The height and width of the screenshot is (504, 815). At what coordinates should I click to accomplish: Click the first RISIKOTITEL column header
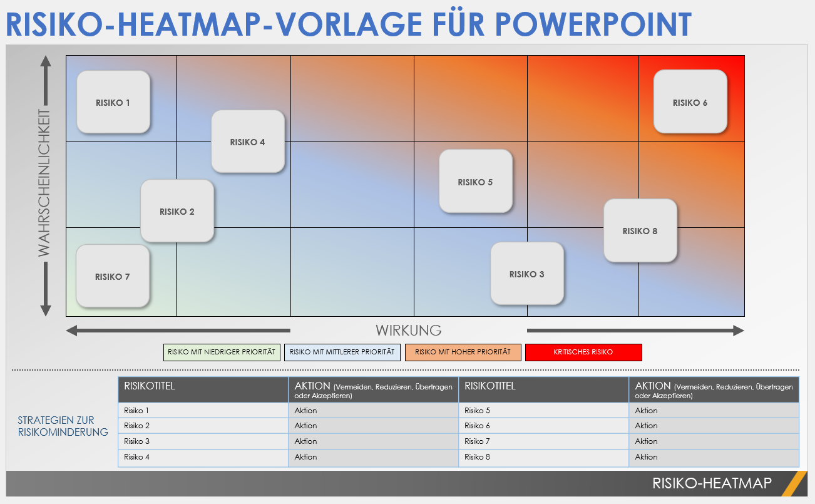pos(203,389)
